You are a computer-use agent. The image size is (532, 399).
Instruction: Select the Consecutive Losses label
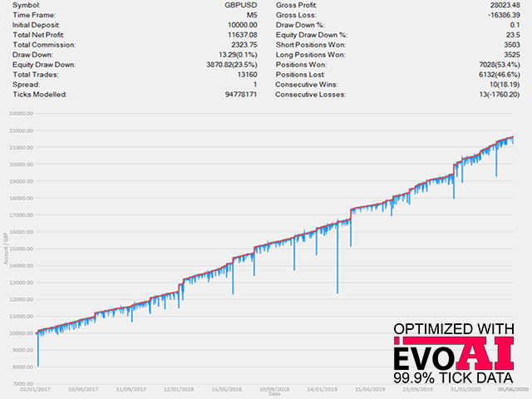[x=310, y=94]
